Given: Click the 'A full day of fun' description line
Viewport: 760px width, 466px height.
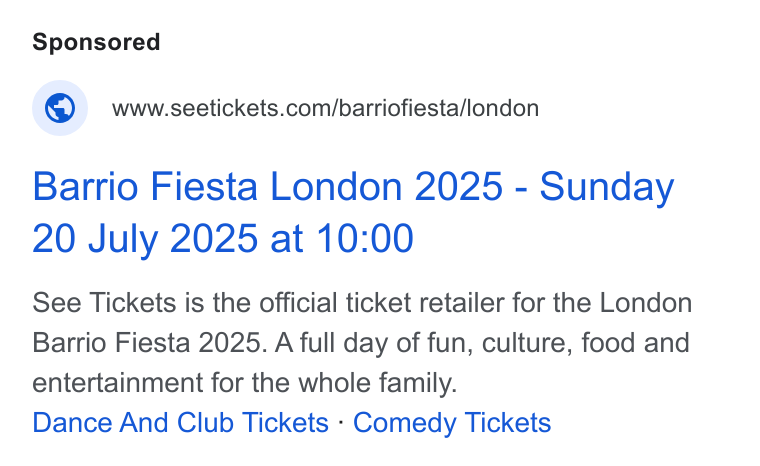Looking at the screenshot, I should tap(361, 343).
